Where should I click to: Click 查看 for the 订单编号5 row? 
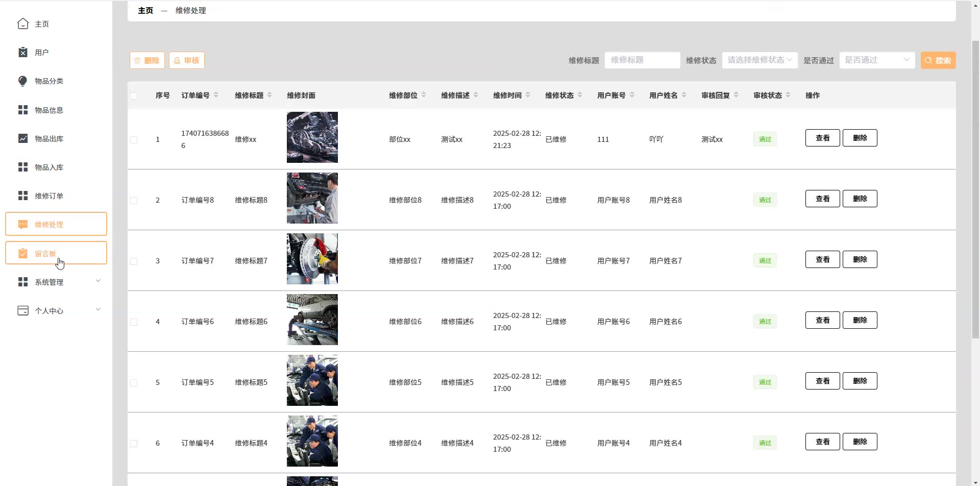click(x=823, y=381)
